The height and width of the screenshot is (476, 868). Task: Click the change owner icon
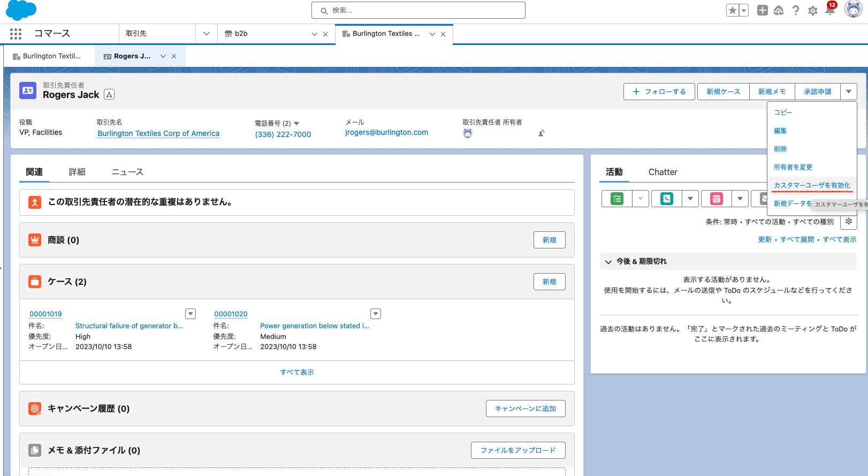[542, 133]
